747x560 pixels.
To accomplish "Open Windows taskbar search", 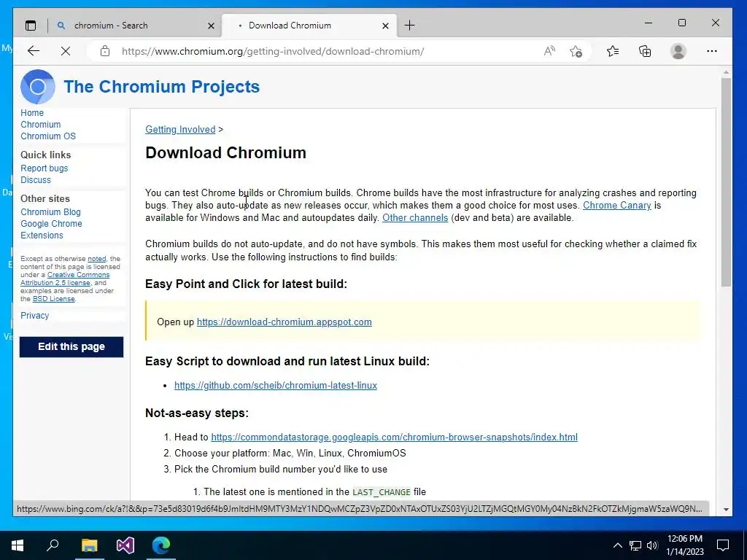I will (x=53, y=545).
